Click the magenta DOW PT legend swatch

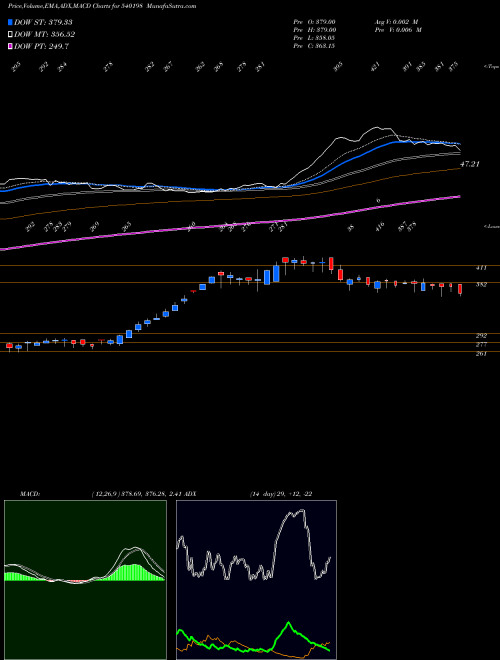(10, 47)
